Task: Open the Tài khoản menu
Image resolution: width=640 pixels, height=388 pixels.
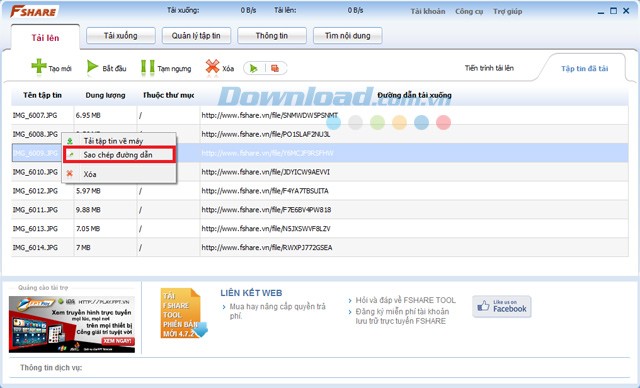Action: (428, 11)
